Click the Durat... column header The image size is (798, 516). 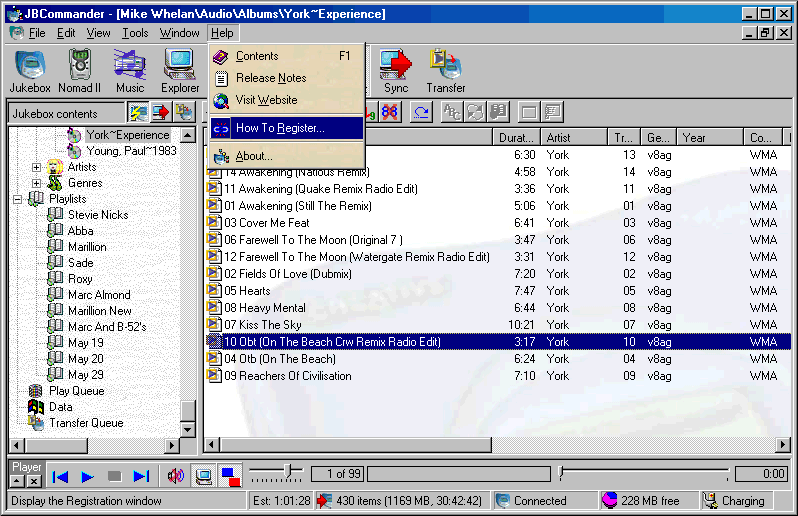coord(516,138)
